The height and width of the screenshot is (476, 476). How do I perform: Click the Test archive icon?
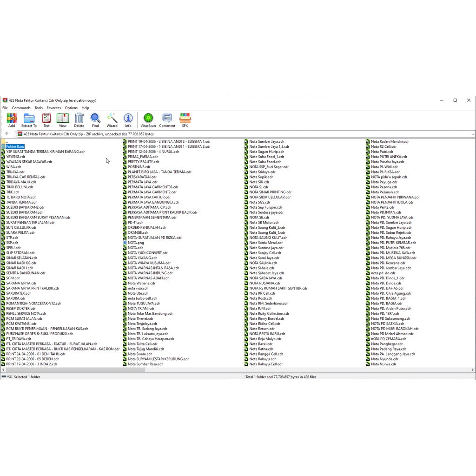click(46, 120)
